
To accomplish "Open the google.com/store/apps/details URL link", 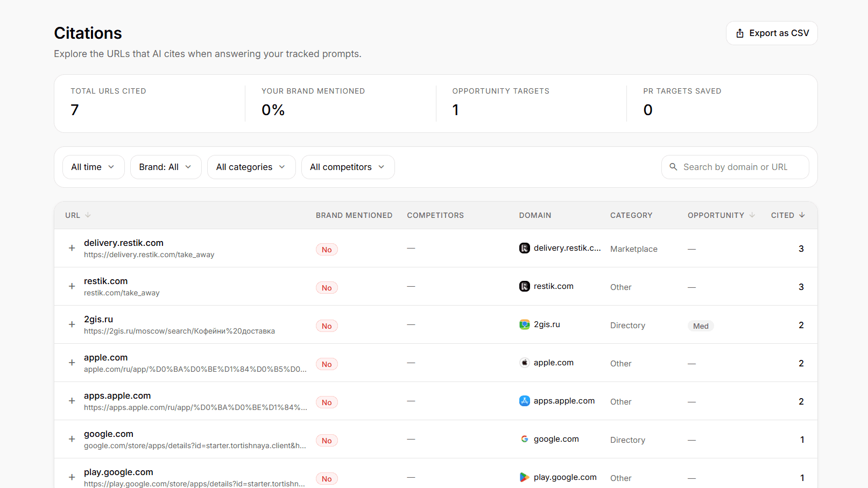I will [x=195, y=445].
